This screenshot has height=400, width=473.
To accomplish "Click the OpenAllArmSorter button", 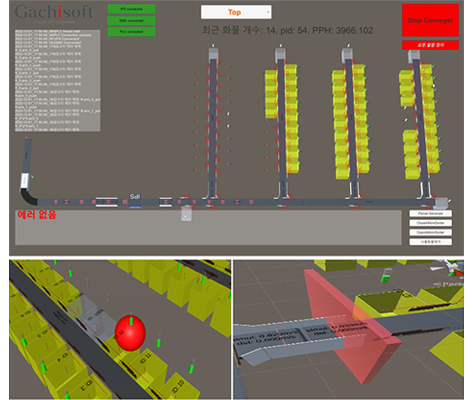I will point(430,232).
